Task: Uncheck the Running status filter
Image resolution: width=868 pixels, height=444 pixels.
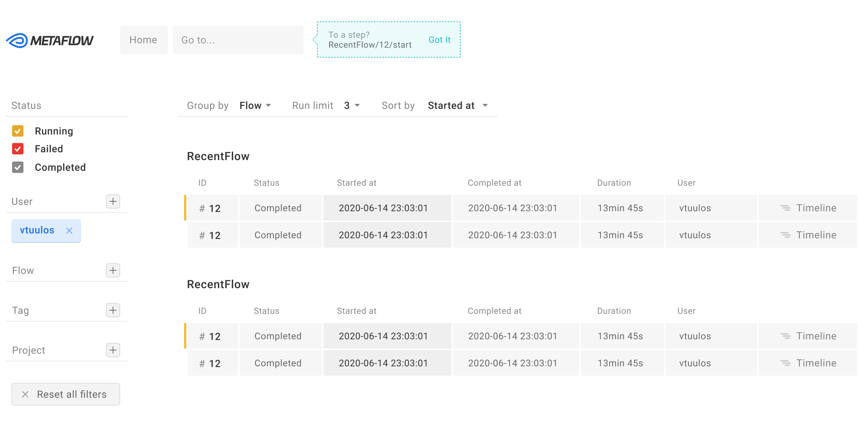Action: (18, 131)
